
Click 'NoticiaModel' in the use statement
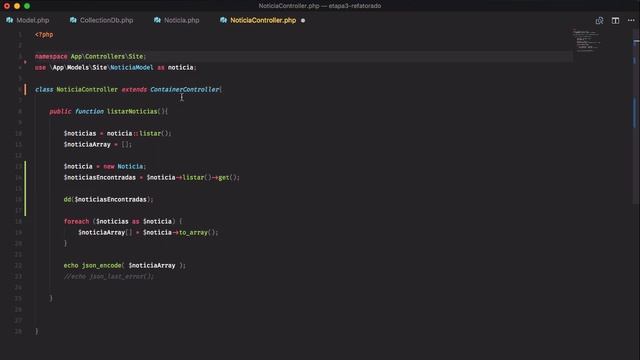[131, 67]
